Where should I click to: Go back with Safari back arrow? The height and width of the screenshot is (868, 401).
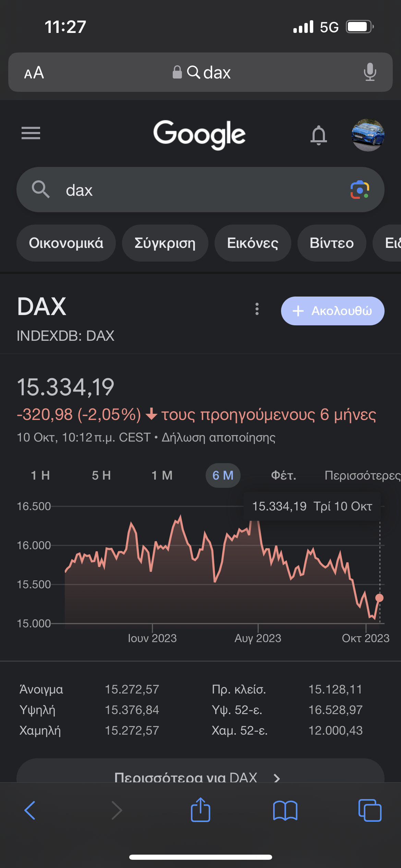[30, 810]
